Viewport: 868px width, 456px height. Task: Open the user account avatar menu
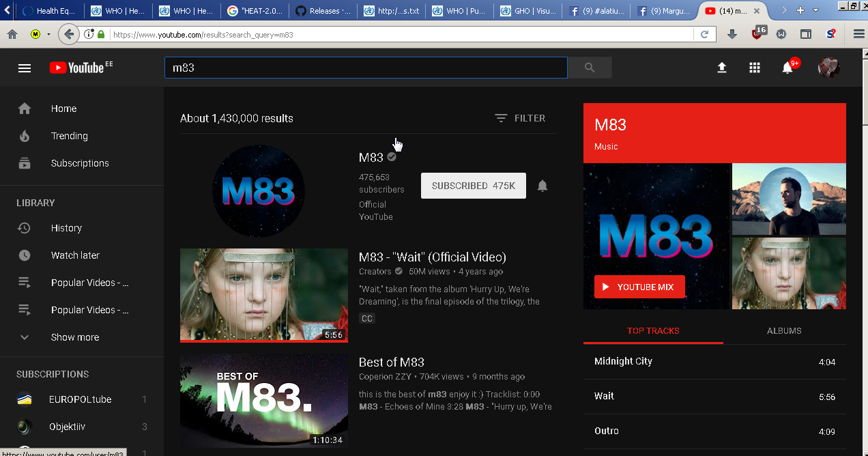pos(828,68)
